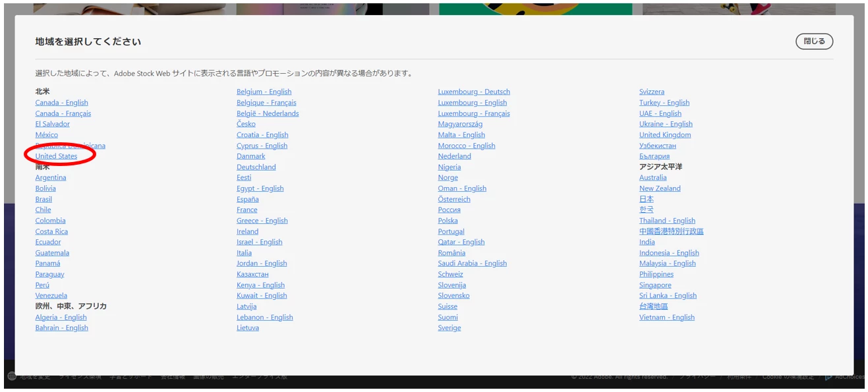Viewport: 868px width, 392px height.
Task: Choose Algeria - English region
Action: tap(61, 318)
